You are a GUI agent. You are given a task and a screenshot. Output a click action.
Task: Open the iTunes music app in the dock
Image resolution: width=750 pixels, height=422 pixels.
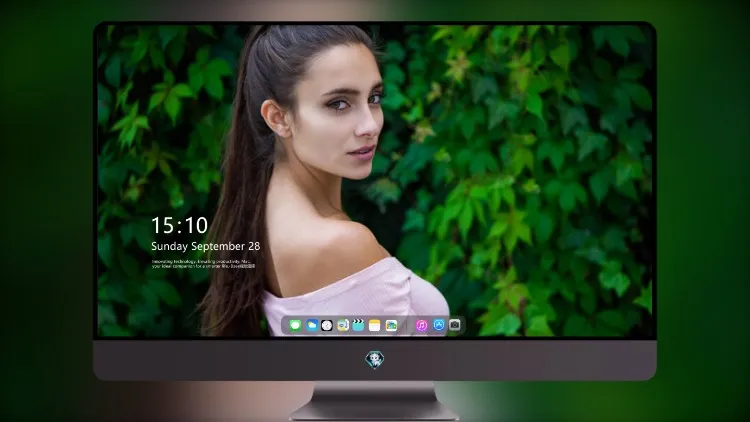pyautogui.click(x=421, y=325)
